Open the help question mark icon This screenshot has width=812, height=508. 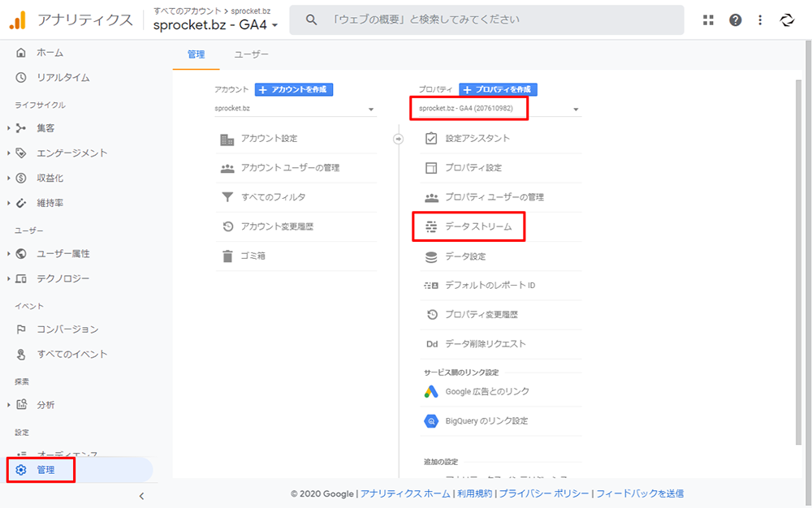coord(735,20)
